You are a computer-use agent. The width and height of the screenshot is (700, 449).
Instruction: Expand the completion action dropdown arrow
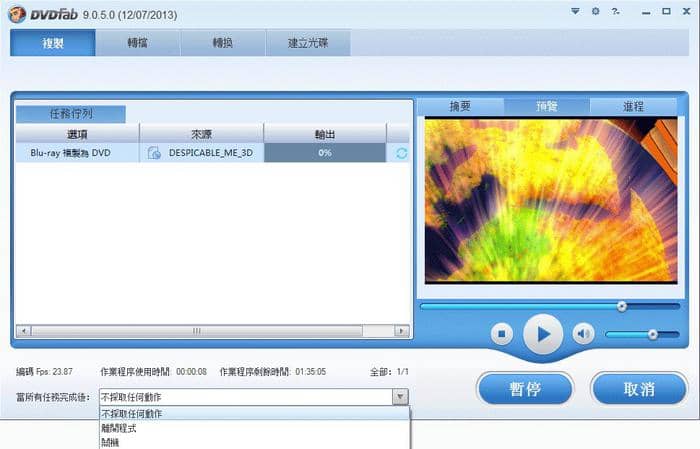(x=400, y=397)
